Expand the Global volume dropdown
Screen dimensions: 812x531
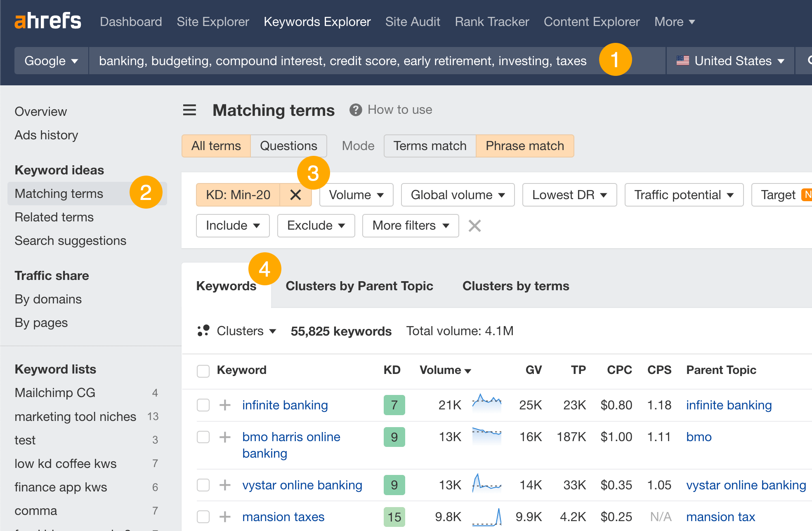457,194
